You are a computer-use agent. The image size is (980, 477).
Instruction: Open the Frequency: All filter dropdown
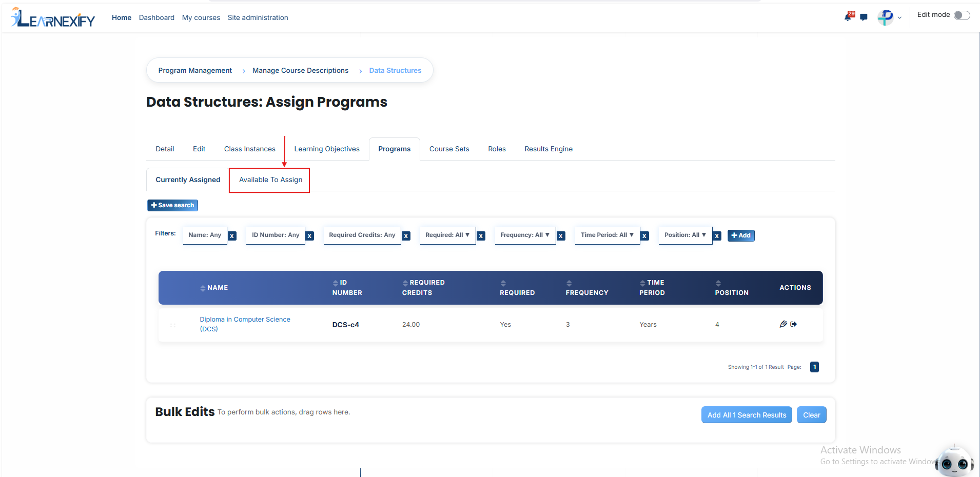pos(525,235)
